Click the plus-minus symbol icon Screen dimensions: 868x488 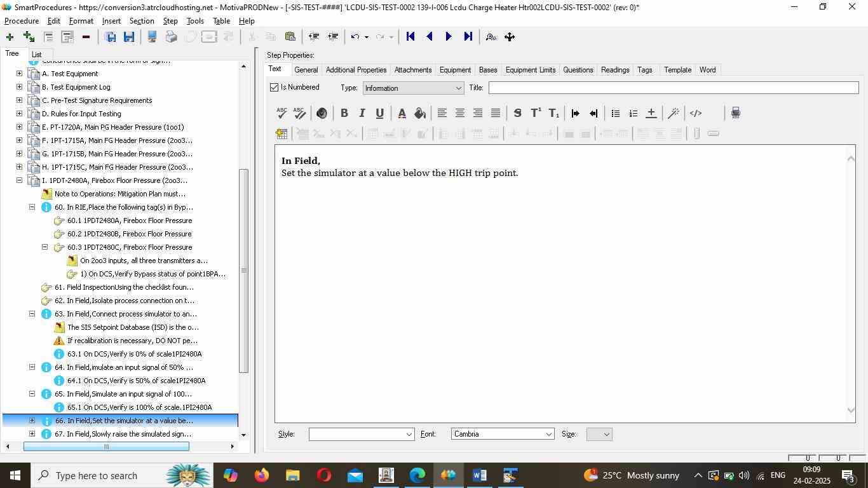tap(651, 113)
